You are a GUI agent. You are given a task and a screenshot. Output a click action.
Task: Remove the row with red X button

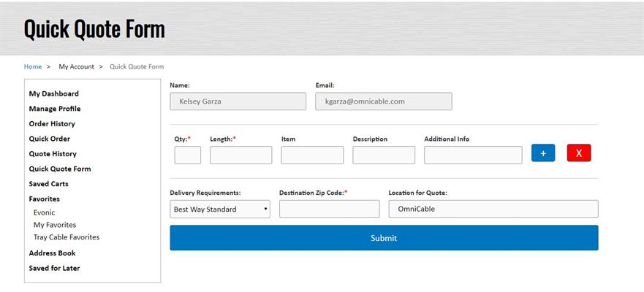click(579, 153)
